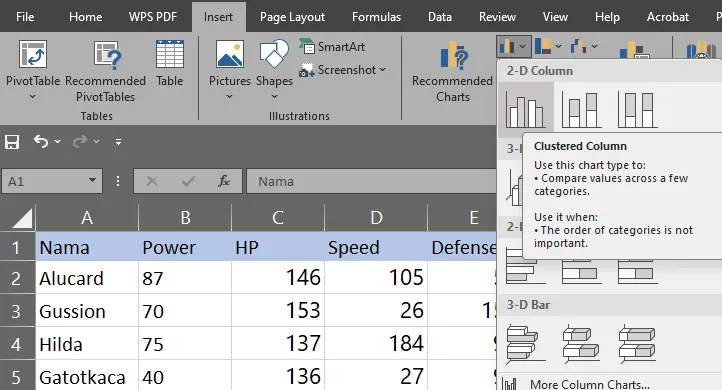Switch to the Page Layout tab

tap(292, 17)
